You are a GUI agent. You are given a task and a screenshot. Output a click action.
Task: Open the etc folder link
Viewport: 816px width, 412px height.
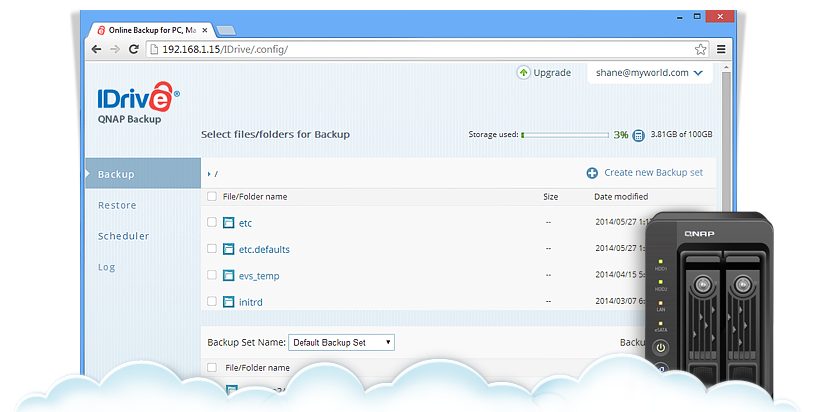click(x=245, y=223)
